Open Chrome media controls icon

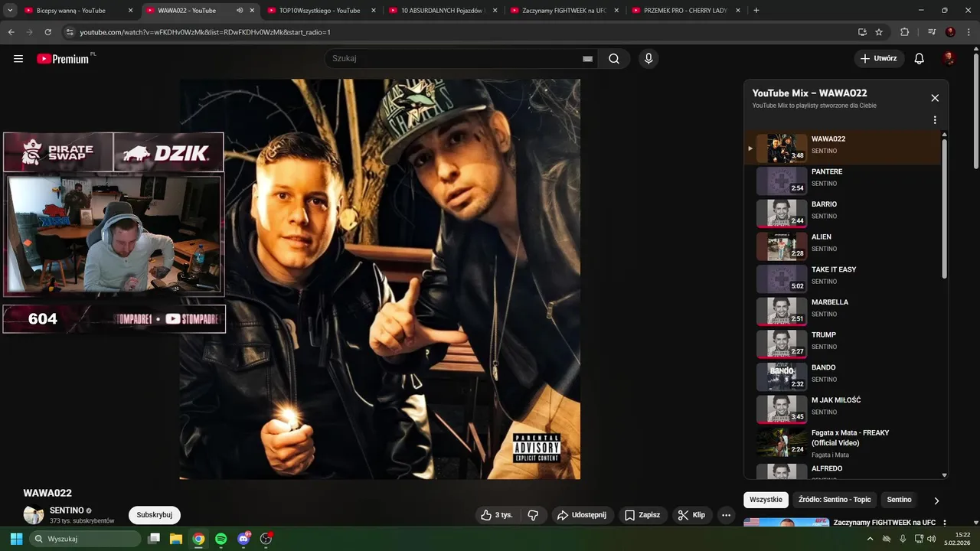(x=932, y=32)
